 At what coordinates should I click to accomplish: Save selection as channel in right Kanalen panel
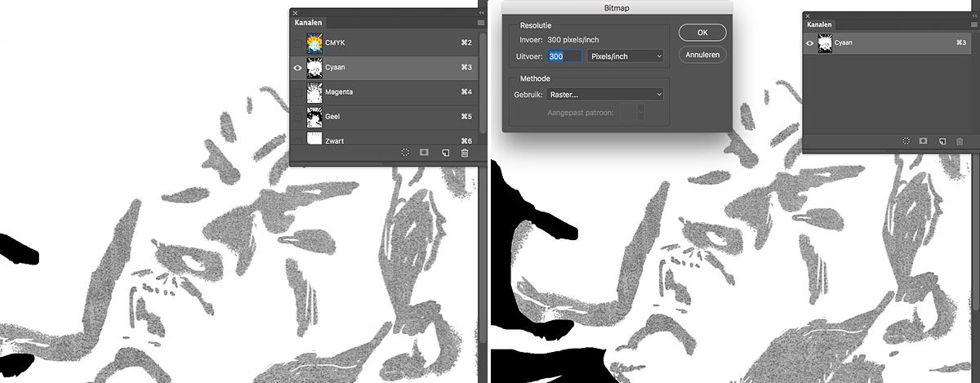coord(924,140)
